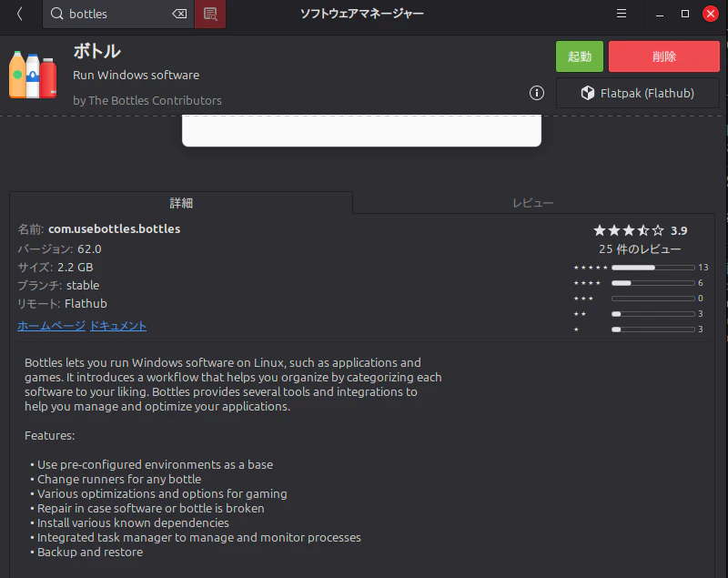Click the magnifier icon in search box
Screen dimensions: 728x578
coord(56,14)
